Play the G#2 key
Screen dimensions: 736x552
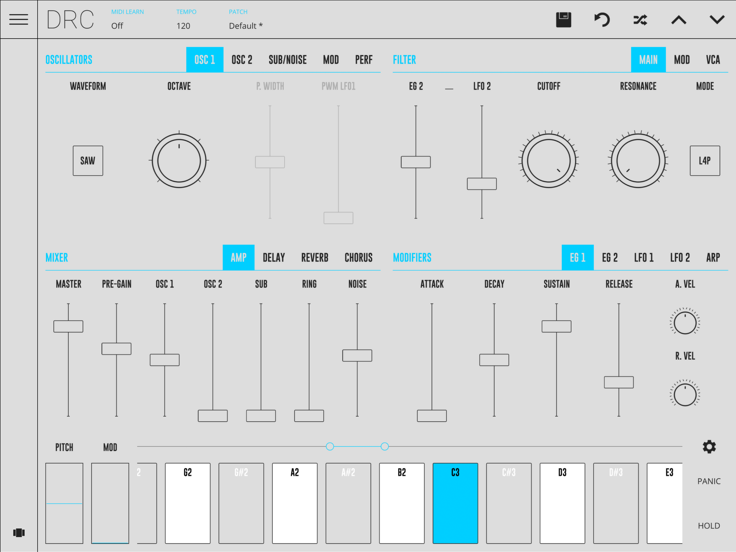click(241, 503)
